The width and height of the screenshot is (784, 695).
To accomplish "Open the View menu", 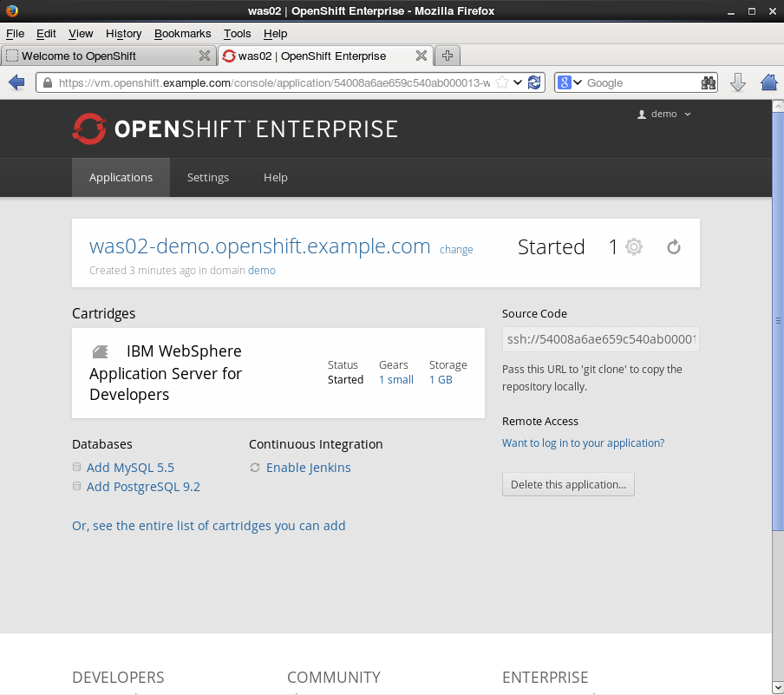I will tap(81, 34).
